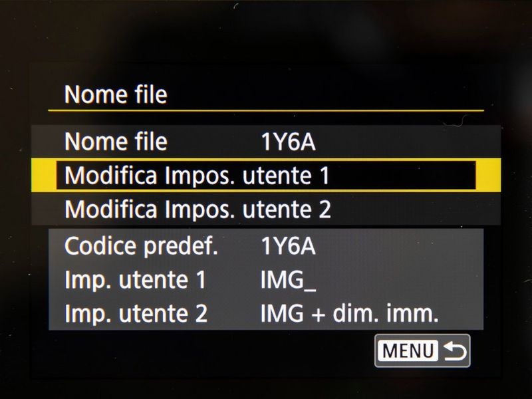532x399 pixels.
Task: Click empty gray area right of IMG_
Action: coord(399,280)
